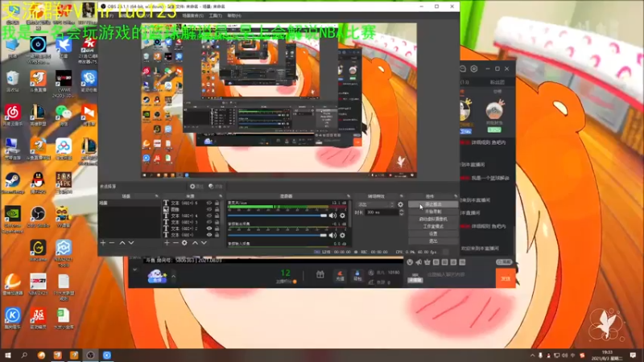Mute the microphone track in OBS mixer
This screenshot has height=362, width=644.
click(x=332, y=216)
